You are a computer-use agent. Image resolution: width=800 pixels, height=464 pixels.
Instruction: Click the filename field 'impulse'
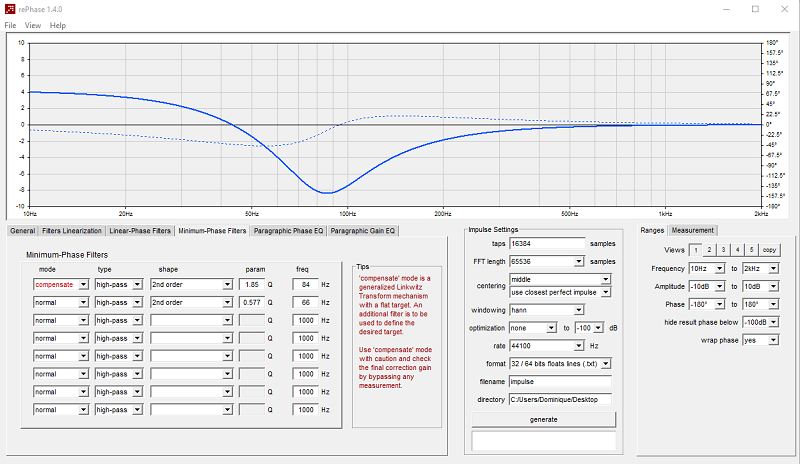[x=560, y=381]
